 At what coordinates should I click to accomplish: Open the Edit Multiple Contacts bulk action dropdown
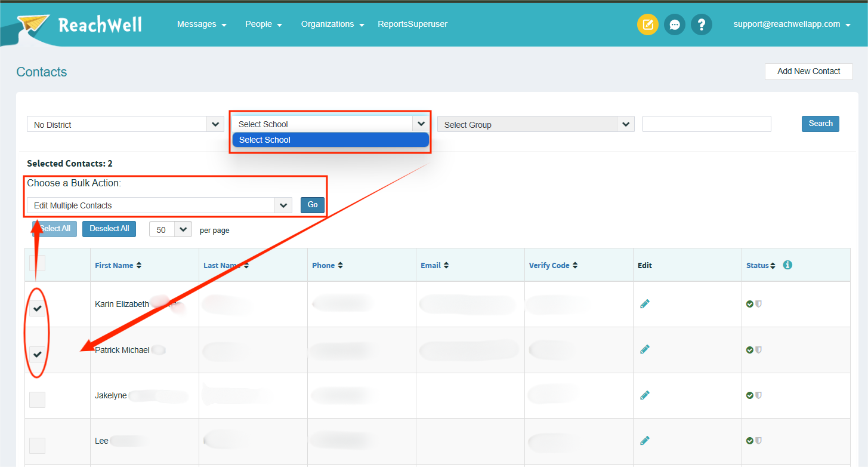(x=159, y=205)
